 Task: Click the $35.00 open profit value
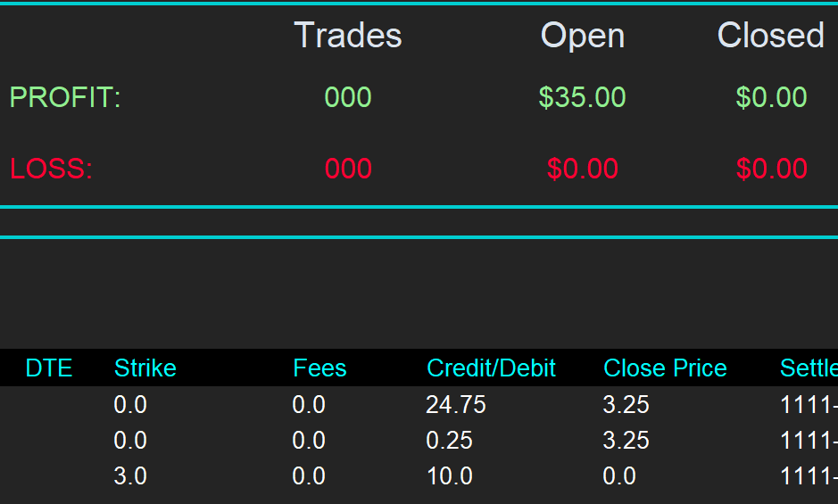click(583, 97)
